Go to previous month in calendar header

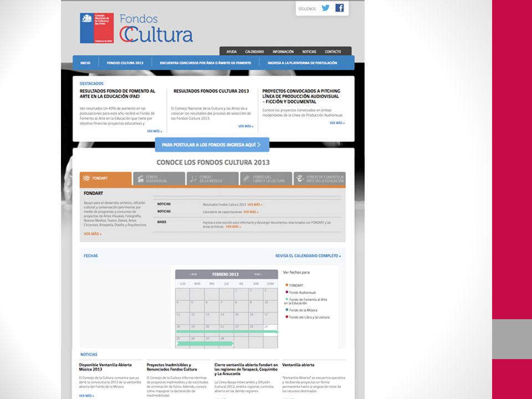coord(193,274)
